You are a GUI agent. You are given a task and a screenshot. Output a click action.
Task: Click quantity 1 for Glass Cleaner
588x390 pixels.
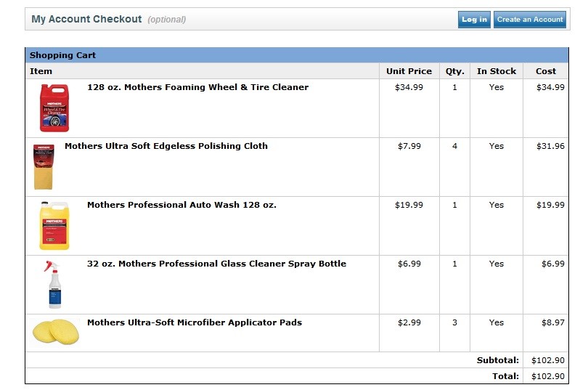tap(454, 264)
